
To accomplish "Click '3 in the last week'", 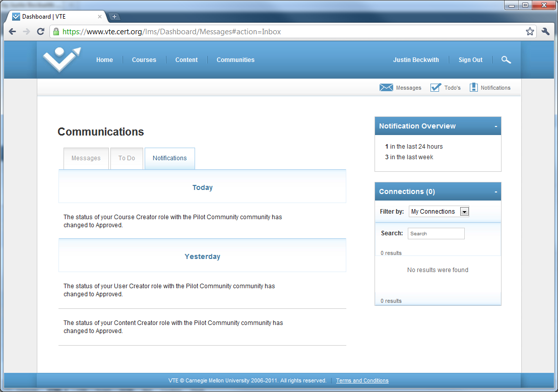I will coord(409,157).
